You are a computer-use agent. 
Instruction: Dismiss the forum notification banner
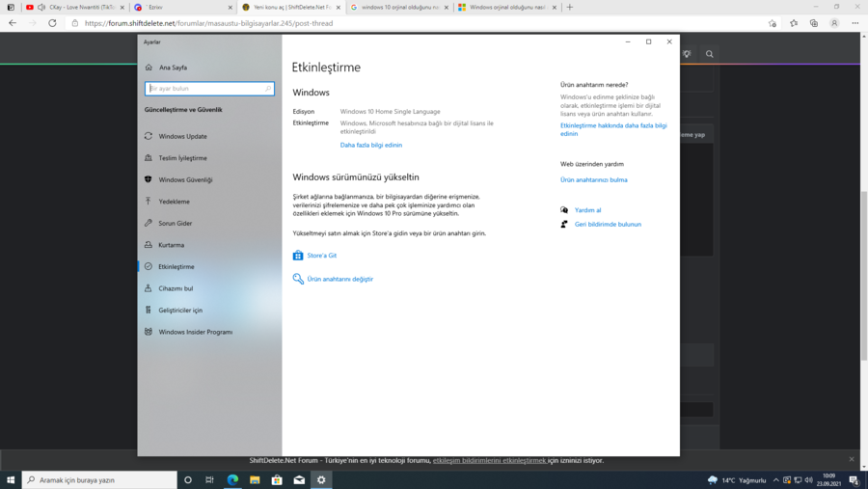[852, 459]
